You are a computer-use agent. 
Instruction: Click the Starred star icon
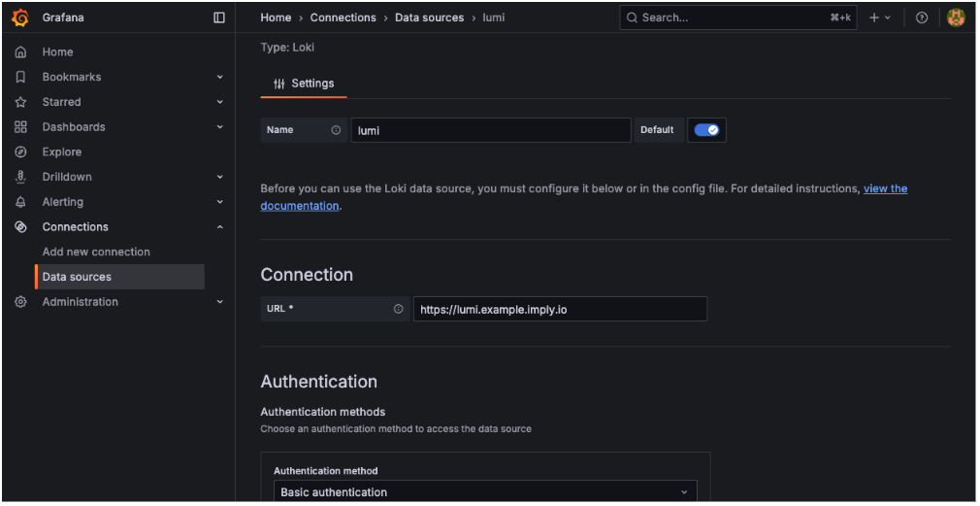click(20, 102)
